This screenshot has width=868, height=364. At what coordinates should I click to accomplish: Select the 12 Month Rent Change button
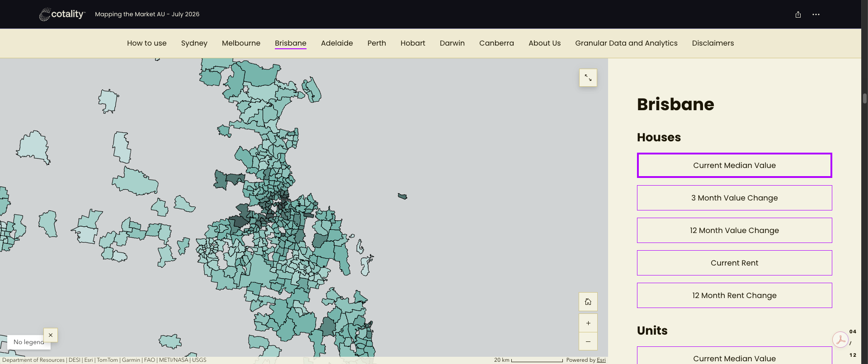click(735, 295)
